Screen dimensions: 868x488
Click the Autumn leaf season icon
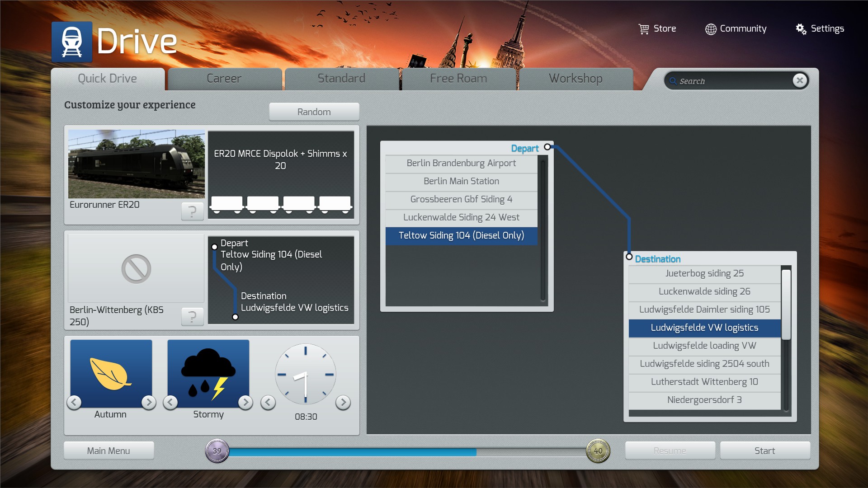(x=111, y=373)
